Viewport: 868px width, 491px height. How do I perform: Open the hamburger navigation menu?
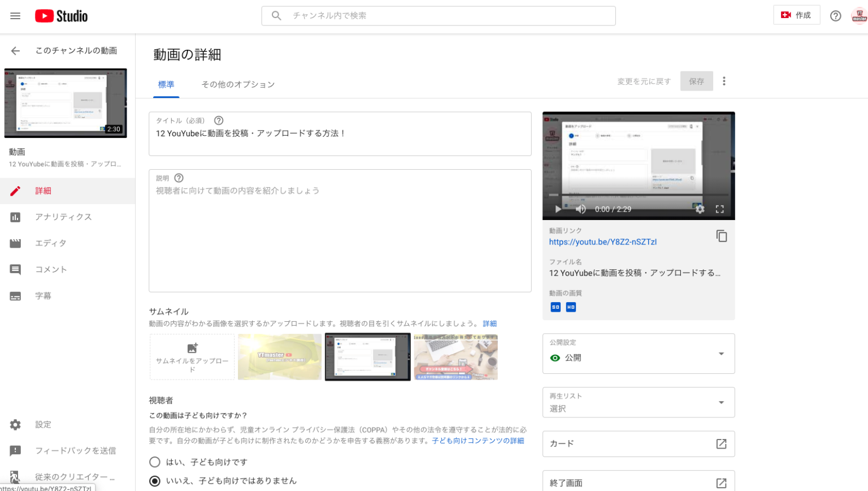pos(15,16)
